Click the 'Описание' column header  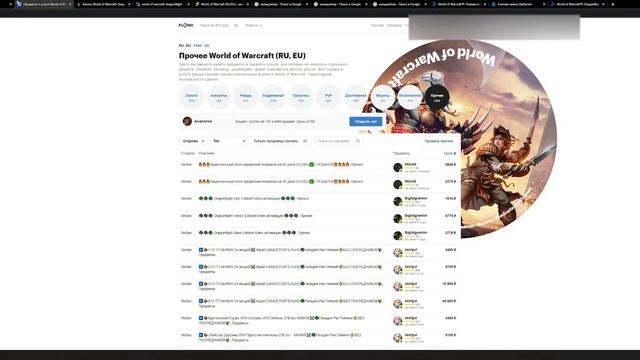click(x=207, y=153)
